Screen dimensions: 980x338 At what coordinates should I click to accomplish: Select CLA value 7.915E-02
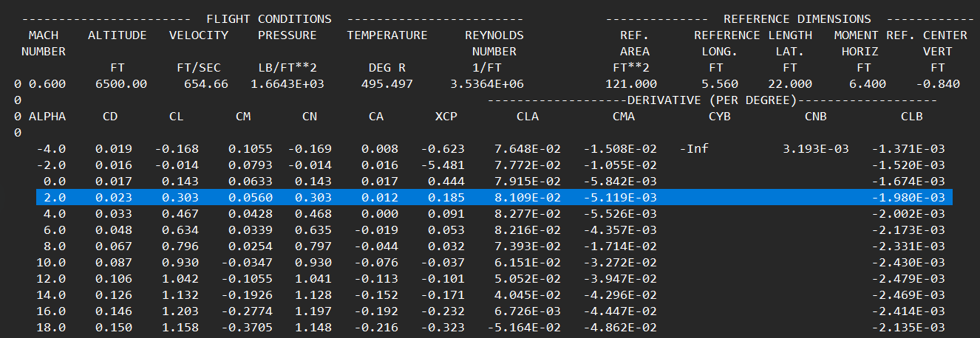528,182
